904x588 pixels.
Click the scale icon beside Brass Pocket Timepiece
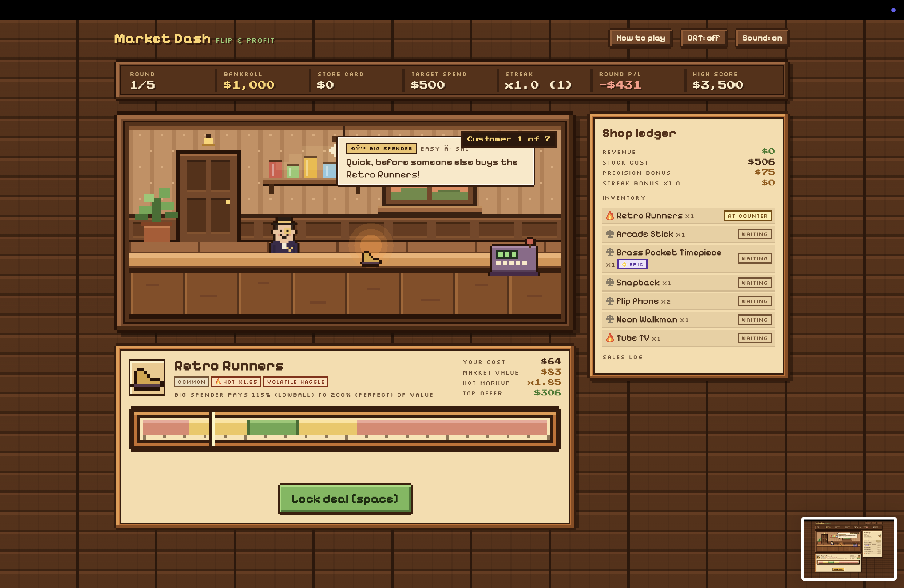(x=610, y=252)
